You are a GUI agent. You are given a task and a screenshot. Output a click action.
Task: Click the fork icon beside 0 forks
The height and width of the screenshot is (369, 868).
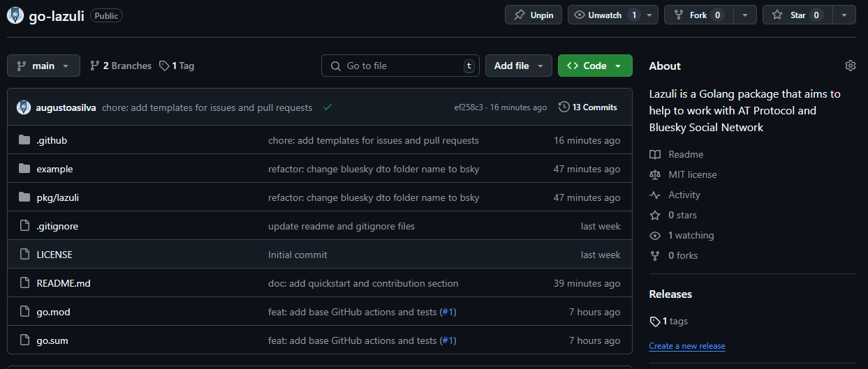click(x=654, y=255)
